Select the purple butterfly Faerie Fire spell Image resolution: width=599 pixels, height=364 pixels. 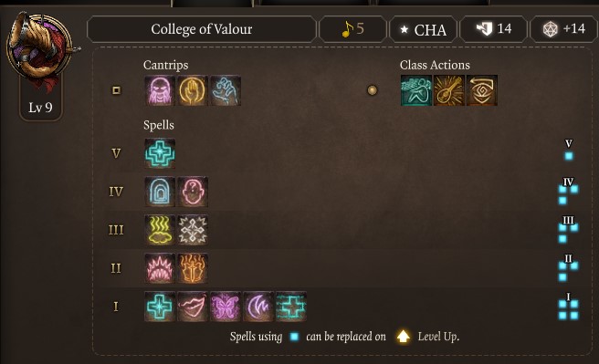tap(226, 307)
